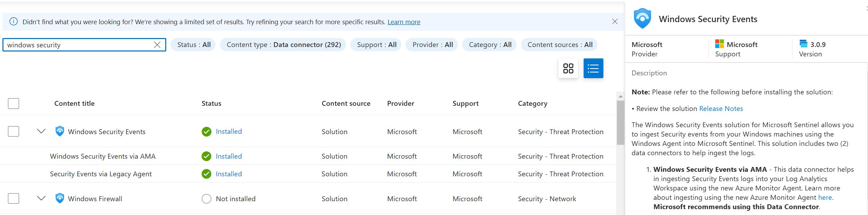Viewport: 868px width, 215px height.
Task: Select the Windows Security Events via AMA row
Action: pos(308,156)
